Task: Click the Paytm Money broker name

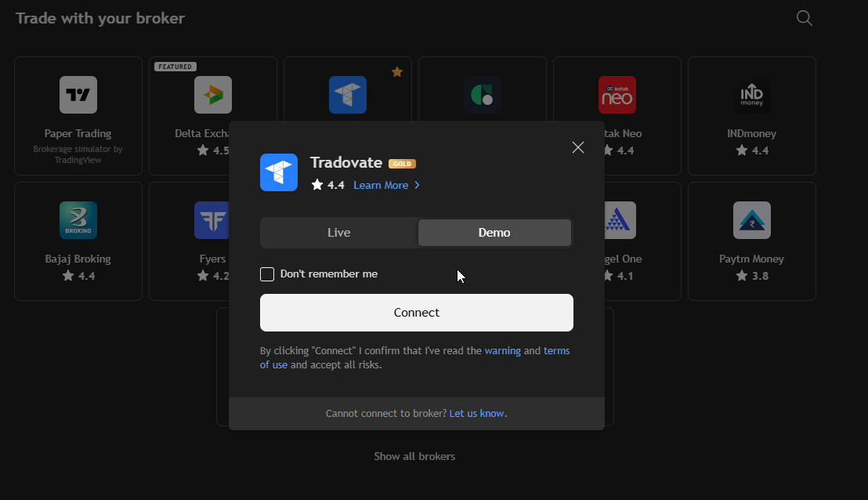Action: click(752, 259)
